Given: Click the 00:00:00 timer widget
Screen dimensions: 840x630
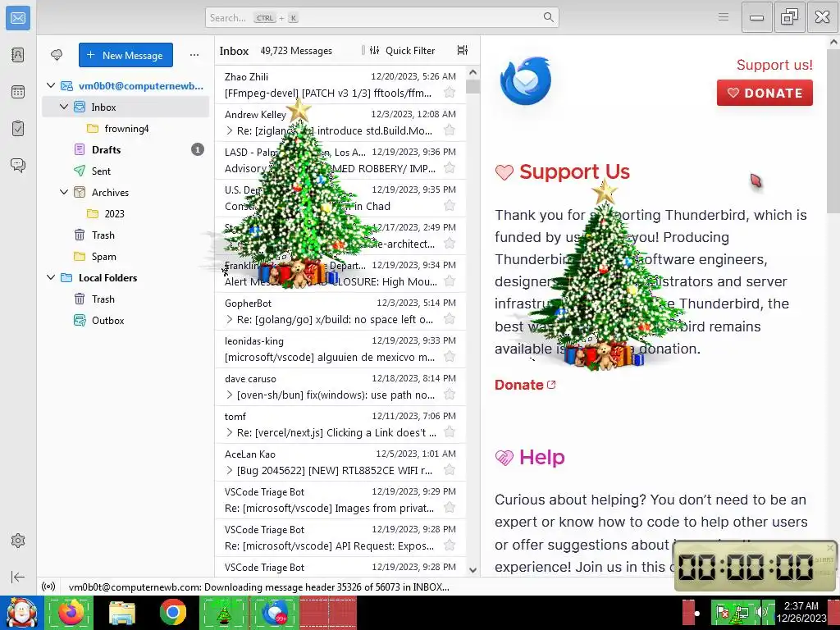Looking at the screenshot, I should click(755, 566).
